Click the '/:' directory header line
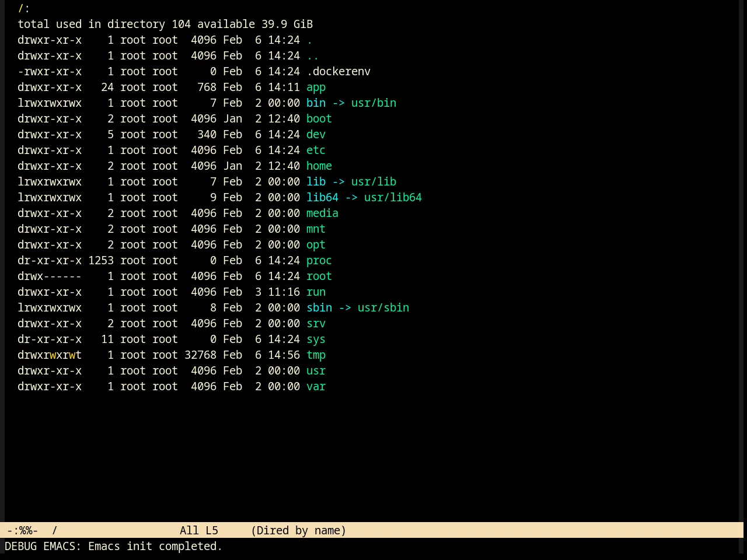This screenshot has width=747, height=560. click(x=24, y=9)
